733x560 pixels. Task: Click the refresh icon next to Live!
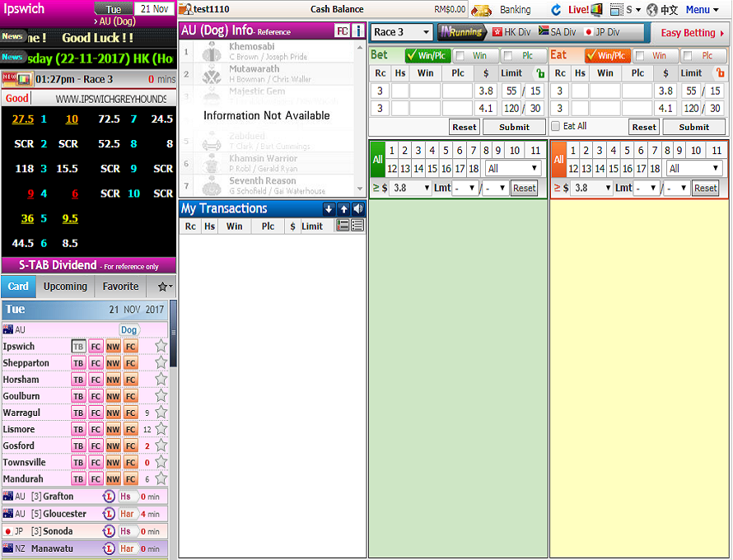(556, 10)
